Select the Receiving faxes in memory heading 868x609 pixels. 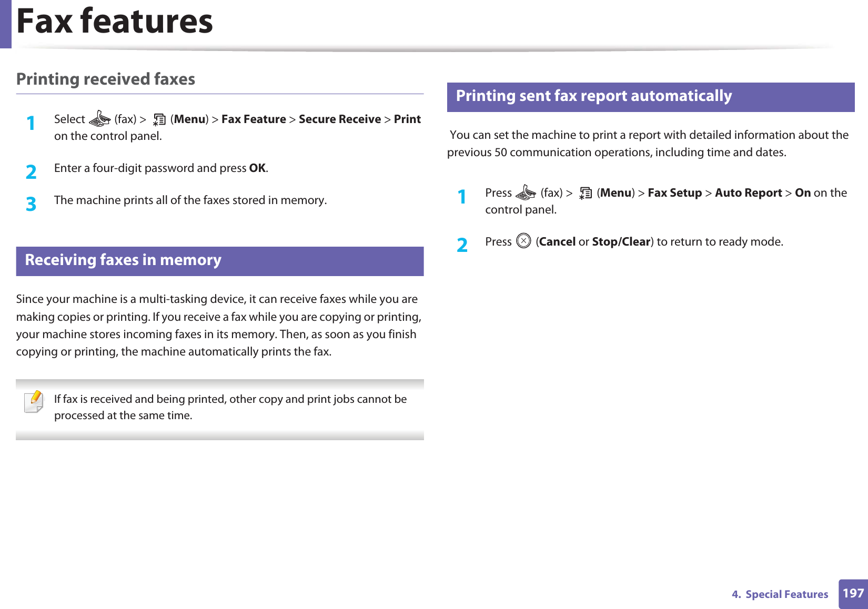click(123, 260)
